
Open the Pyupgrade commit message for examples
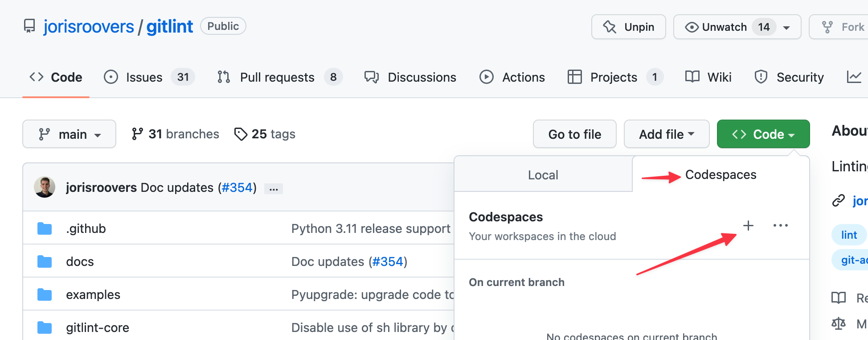pos(373,294)
